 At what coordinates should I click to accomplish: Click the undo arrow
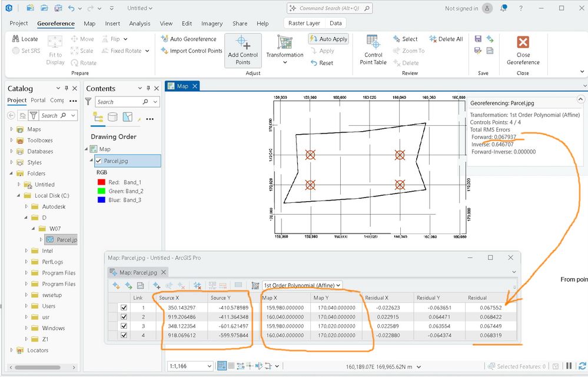pos(71,8)
